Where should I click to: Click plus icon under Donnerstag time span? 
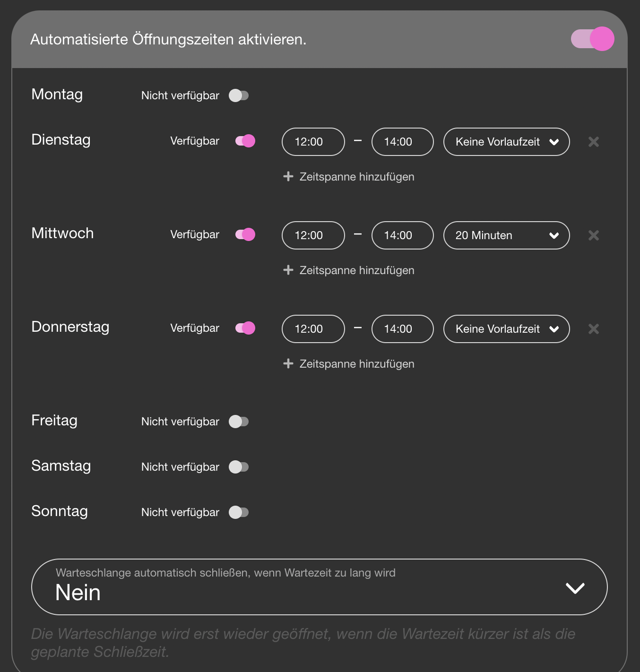click(288, 364)
